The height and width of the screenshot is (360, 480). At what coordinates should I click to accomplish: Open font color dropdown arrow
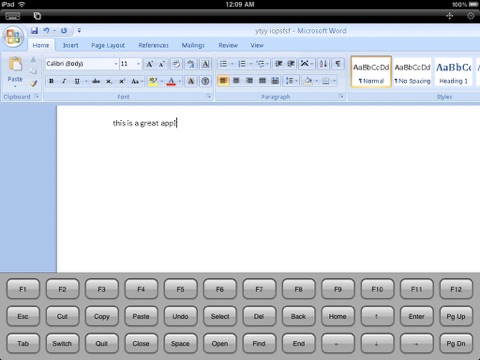click(x=180, y=81)
